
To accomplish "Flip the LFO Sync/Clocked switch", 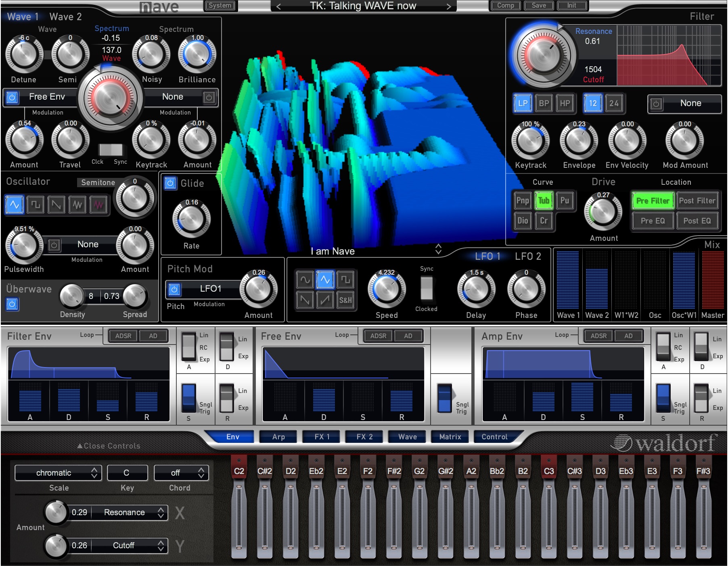I will click(427, 288).
